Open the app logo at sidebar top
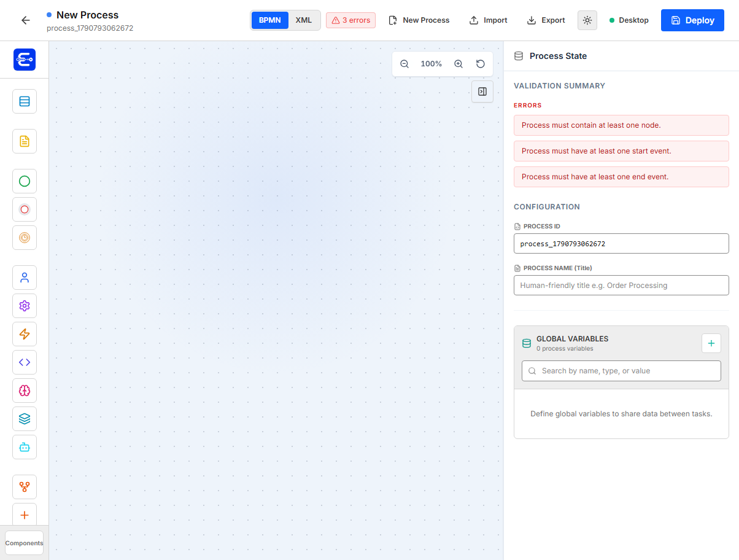The width and height of the screenshot is (739, 560). 25,60
